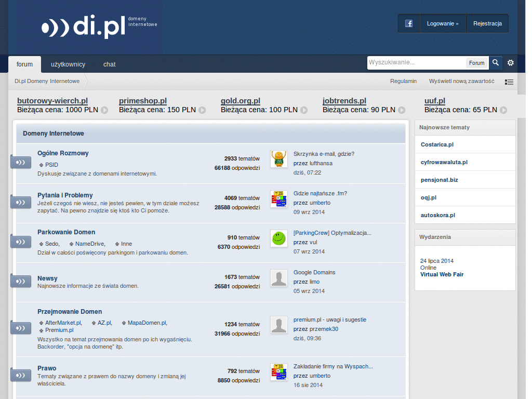This screenshot has height=399, width=532.
Task: Click umberto's avatar in Pytania i Problemy
Action: [279, 199]
